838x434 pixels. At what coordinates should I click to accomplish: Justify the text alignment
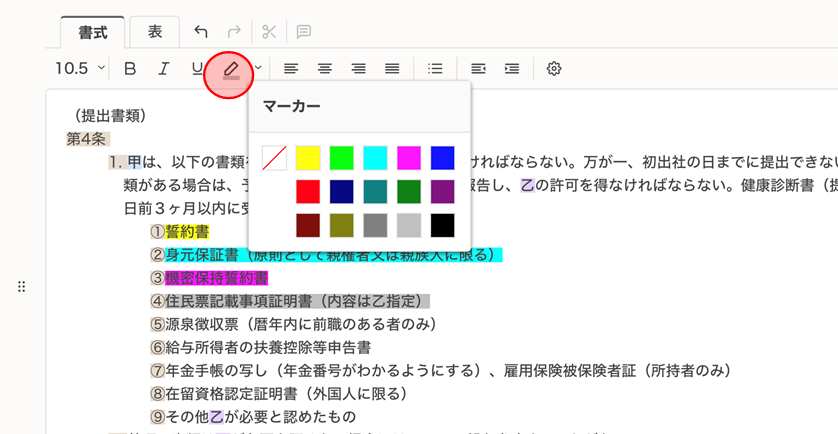pos(393,69)
